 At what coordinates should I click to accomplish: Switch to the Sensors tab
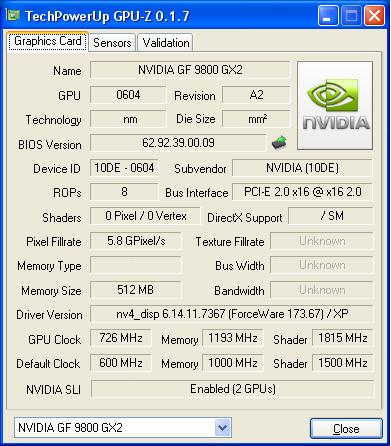point(112,43)
